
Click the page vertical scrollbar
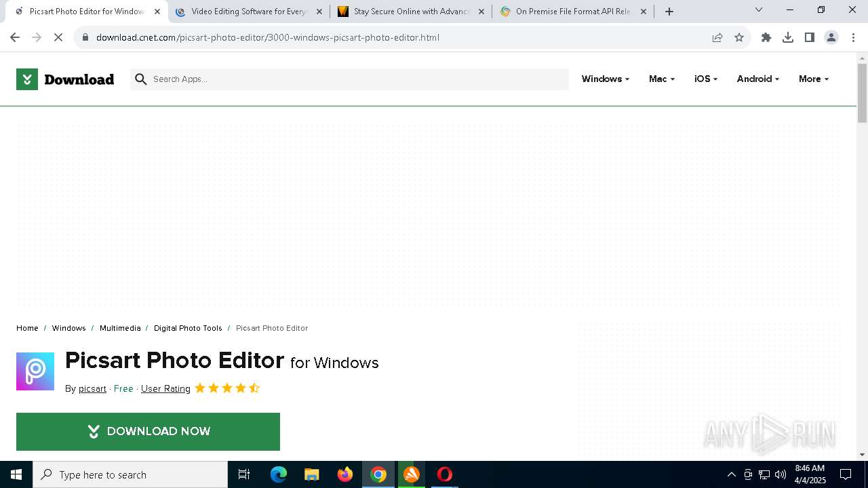tap(862, 93)
